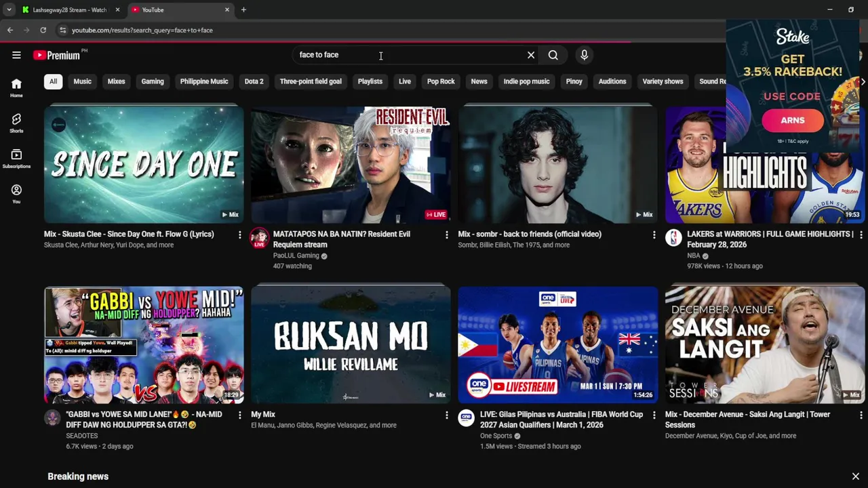Start voice search with microphone icon
This screenshot has height=488, width=868.
[x=584, y=55]
